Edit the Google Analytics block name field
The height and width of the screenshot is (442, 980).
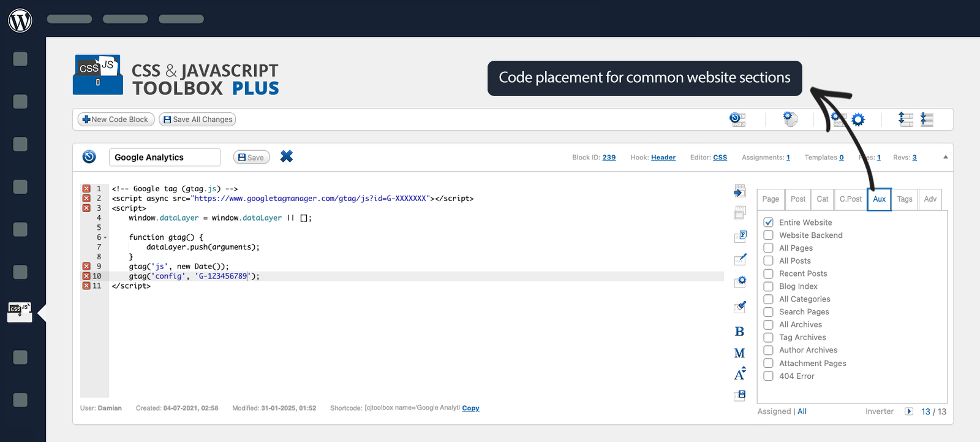(x=165, y=158)
